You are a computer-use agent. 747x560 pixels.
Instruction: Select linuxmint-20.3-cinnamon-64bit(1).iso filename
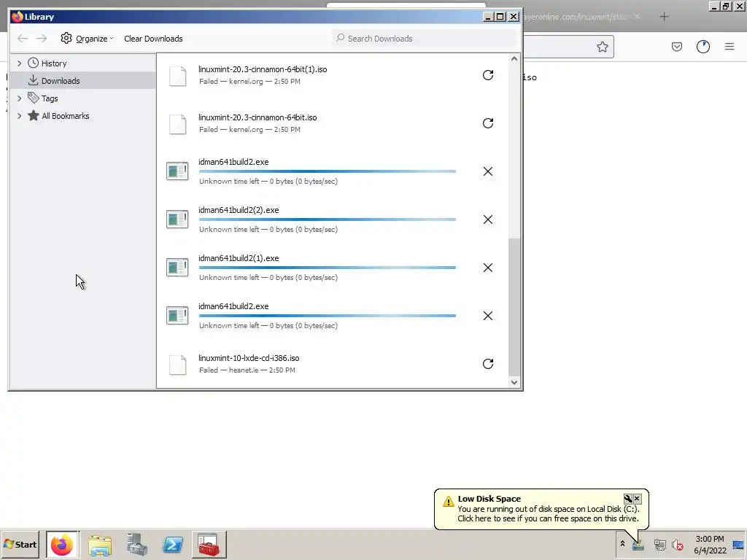(263, 69)
